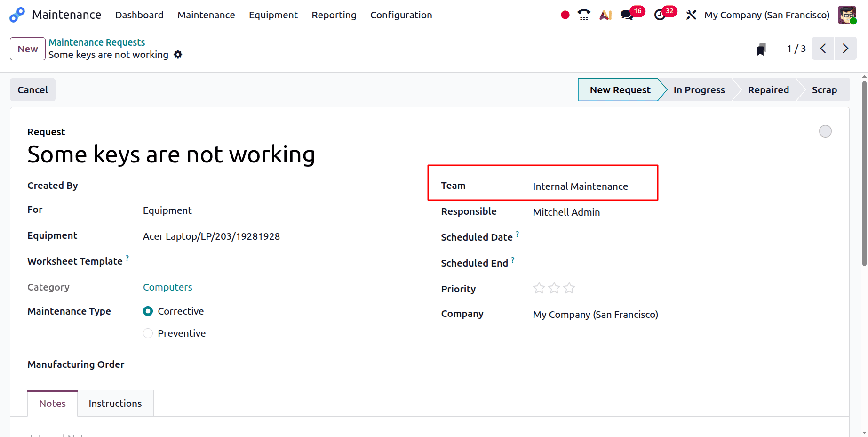The width and height of the screenshot is (868, 437).
Task: Open the Reporting menu
Action: pos(334,15)
